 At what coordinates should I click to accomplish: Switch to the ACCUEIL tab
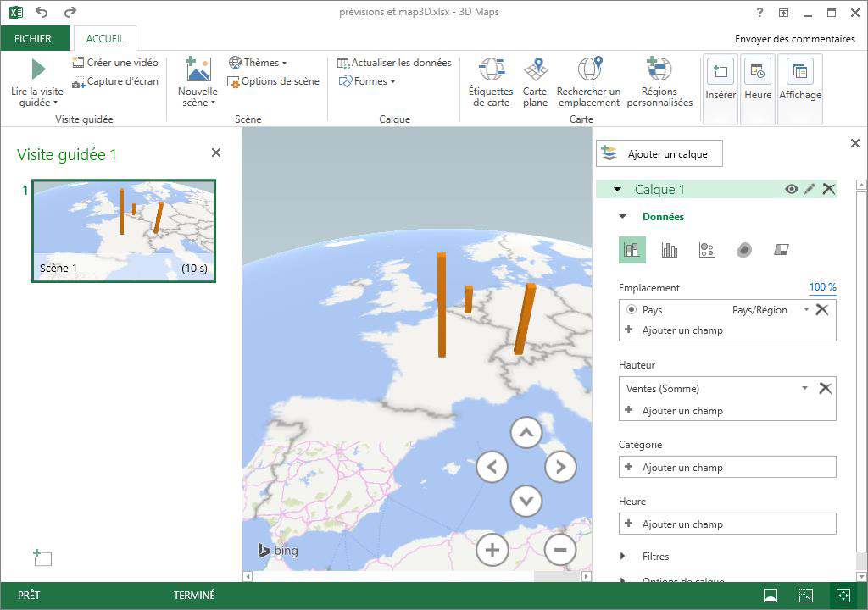(x=105, y=39)
